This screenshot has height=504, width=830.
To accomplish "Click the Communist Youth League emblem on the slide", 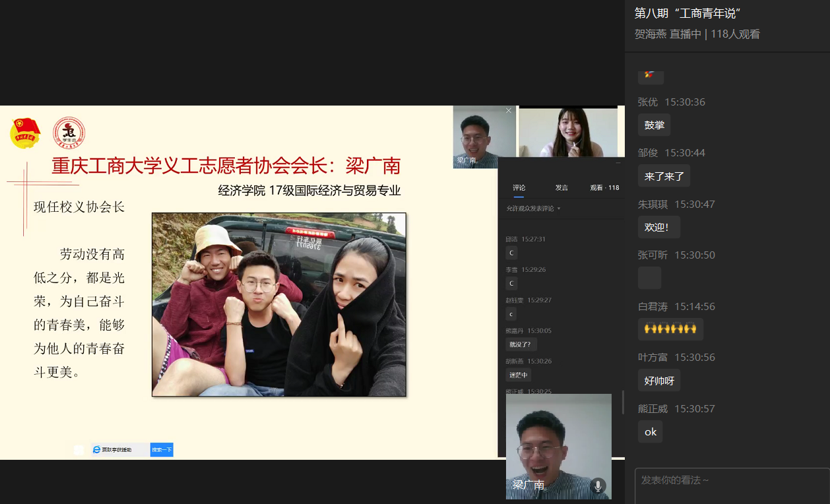I will [x=25, y=133].
